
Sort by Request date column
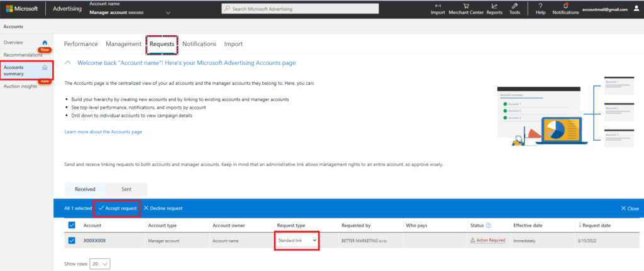[x=594, y=226]
